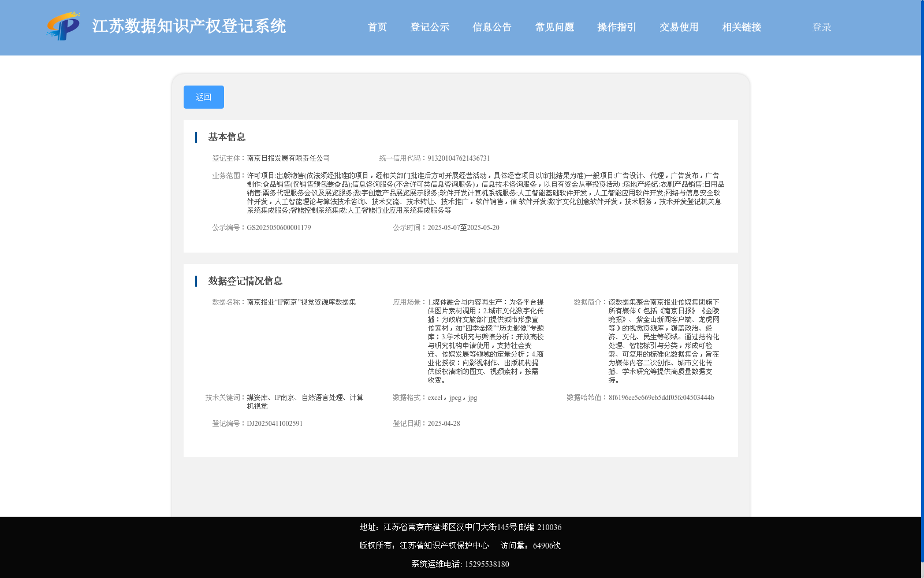Click the 技术关键词 field label

[x=226, y=398]
